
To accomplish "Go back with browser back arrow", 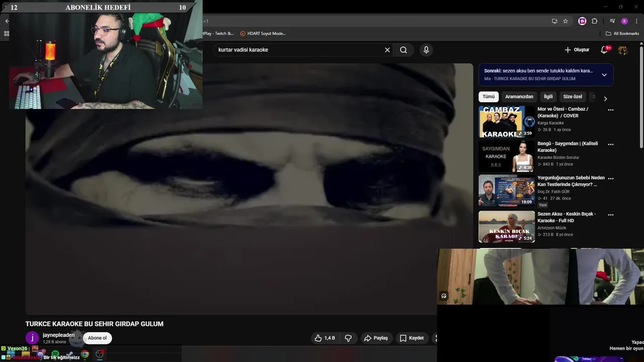I will (7, 21).
